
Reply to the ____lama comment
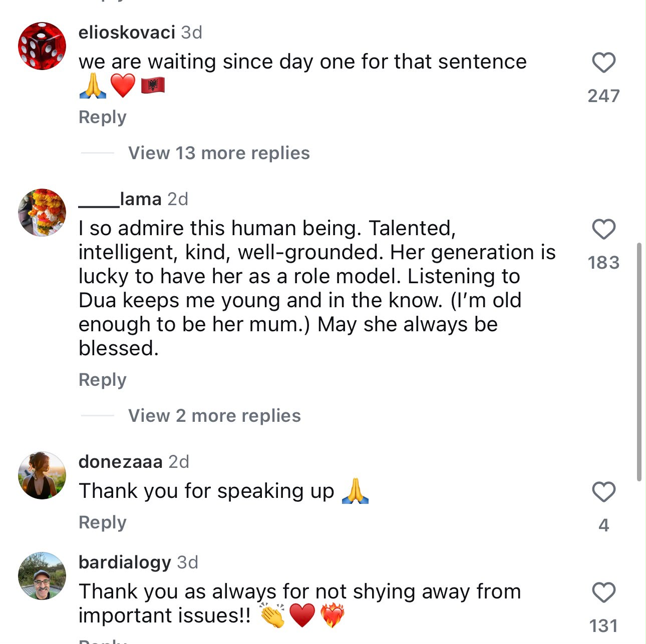[x=103, y=380]
